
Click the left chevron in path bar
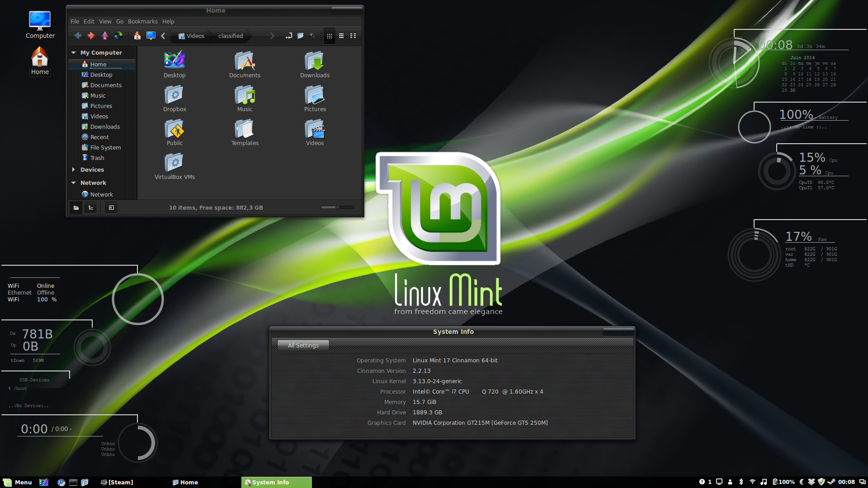pyautogui.click(x=163, y=36)
